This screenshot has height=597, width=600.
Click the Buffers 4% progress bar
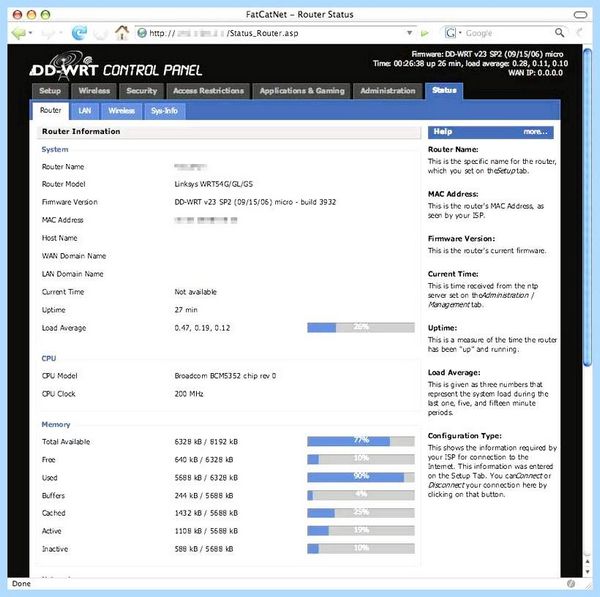pos(360,495)
